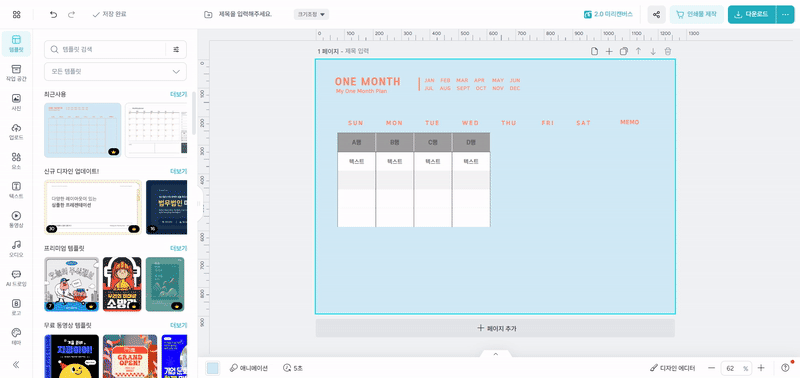Expand the all templates dropdown
The width and height of the screenshot is (800, 378).
pos(115,72)
